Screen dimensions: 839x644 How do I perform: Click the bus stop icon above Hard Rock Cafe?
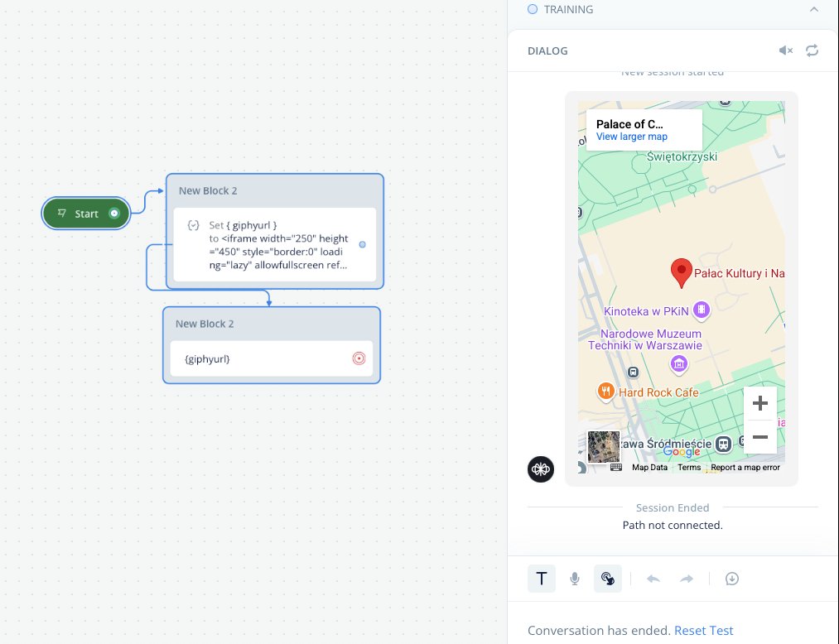tap(633, 372)
